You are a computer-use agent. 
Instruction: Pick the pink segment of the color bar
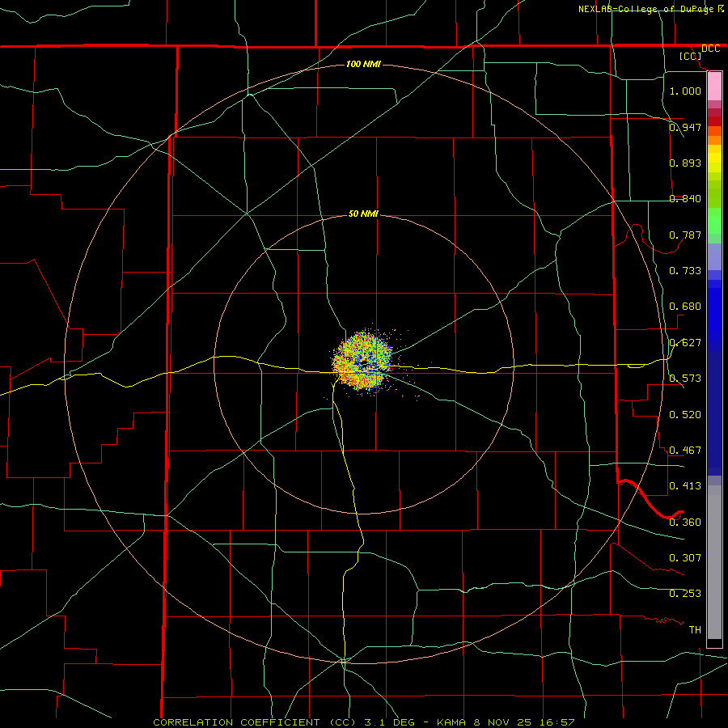click(714, 87)
